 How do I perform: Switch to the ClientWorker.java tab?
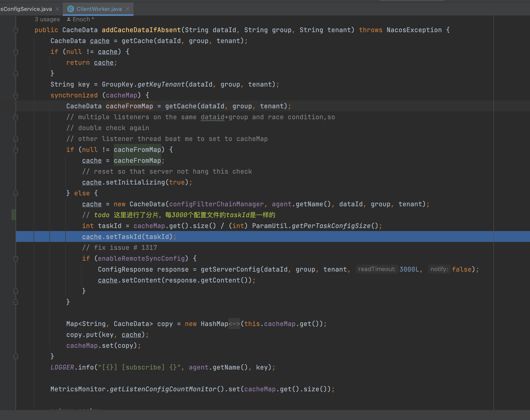[x=99, y=9]
